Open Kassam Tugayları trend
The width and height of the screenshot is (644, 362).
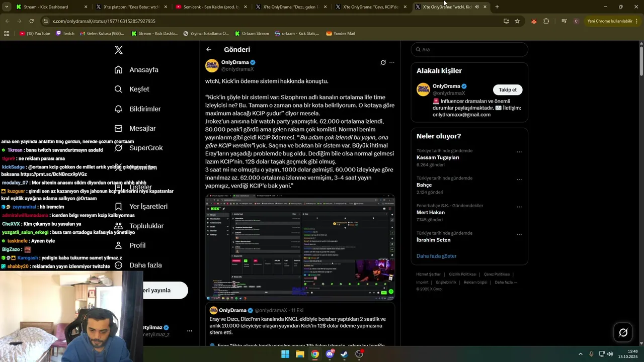click(438, 157)
